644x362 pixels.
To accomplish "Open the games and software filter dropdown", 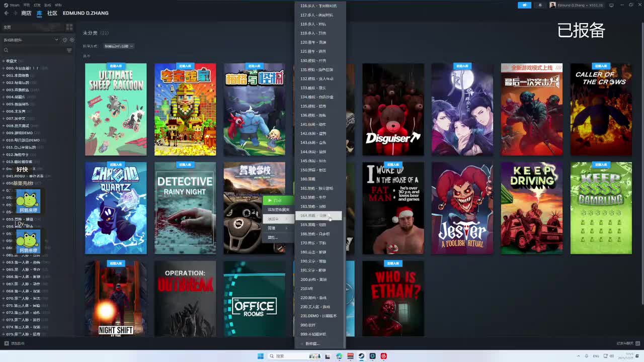I will (31, 40).
